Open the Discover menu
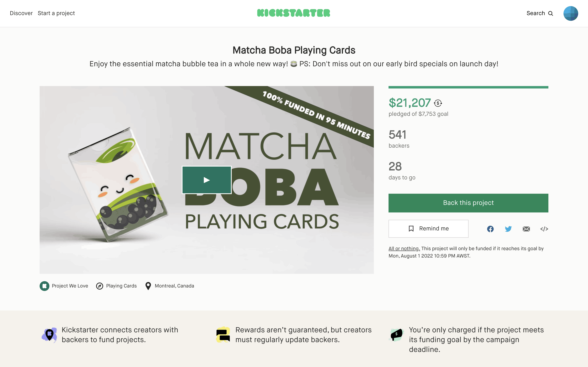This screenshot has width=588, height=367. 21,13
